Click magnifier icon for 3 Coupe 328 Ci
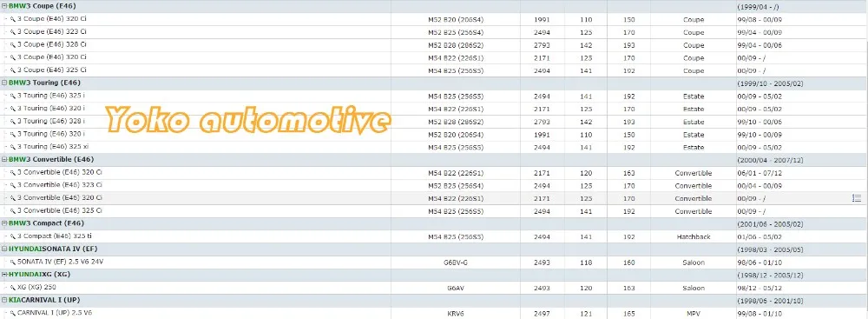Viewport: 868px width, 319px height. point(13,44)
